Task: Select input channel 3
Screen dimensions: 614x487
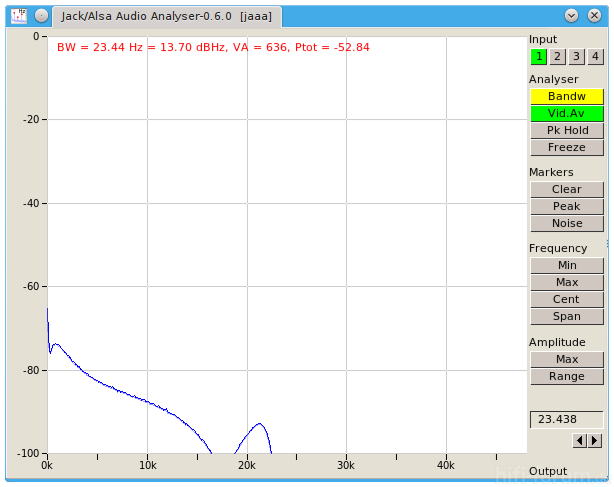Action: pyautogui.click(x=576, y=57)
